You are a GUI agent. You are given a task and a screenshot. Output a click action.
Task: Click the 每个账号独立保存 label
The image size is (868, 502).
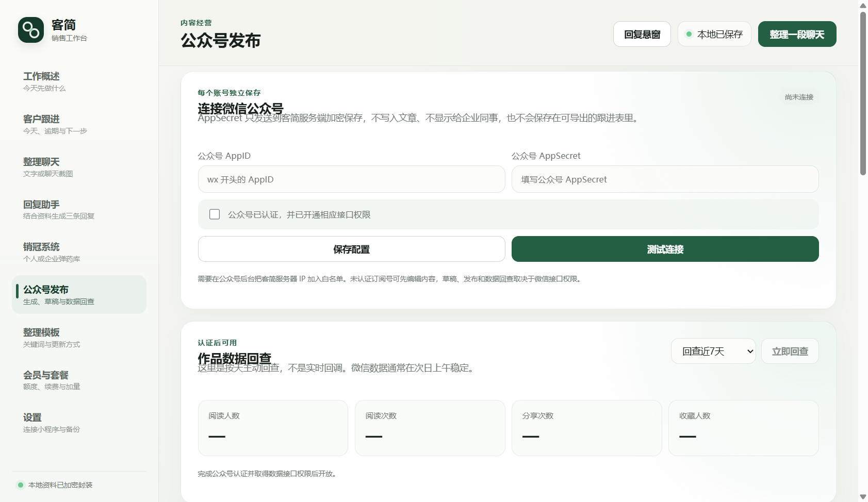230,93
